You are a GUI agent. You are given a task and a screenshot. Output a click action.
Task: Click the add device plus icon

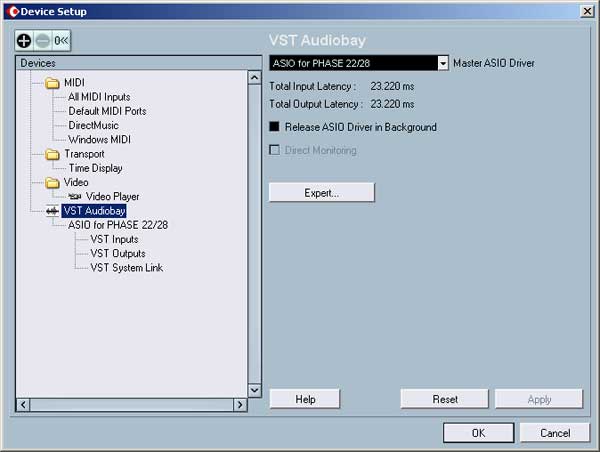pos(24,41)
